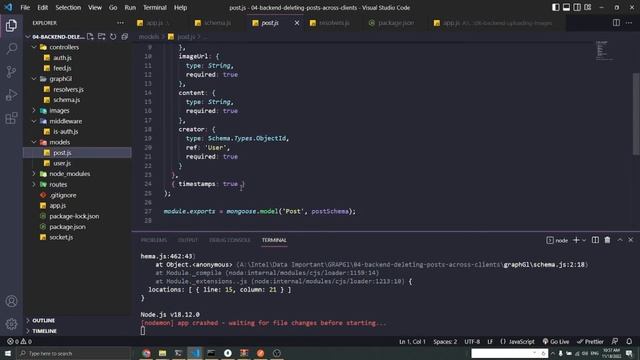
Task: Open the Manage gear icon
Action: (x=11, y=324)
